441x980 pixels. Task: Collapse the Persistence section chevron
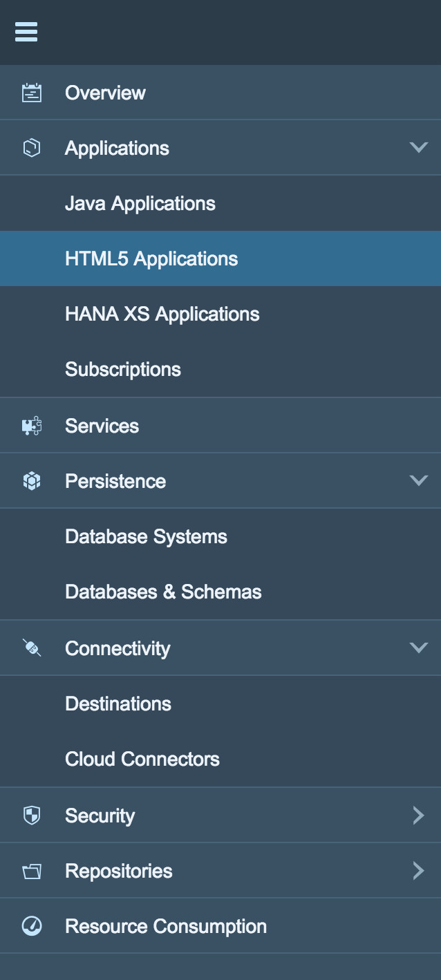(x=418, y=480)
